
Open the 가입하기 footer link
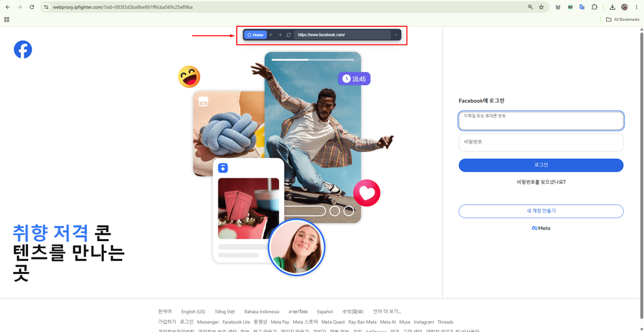pyautogui.click(x=167, y=322)
